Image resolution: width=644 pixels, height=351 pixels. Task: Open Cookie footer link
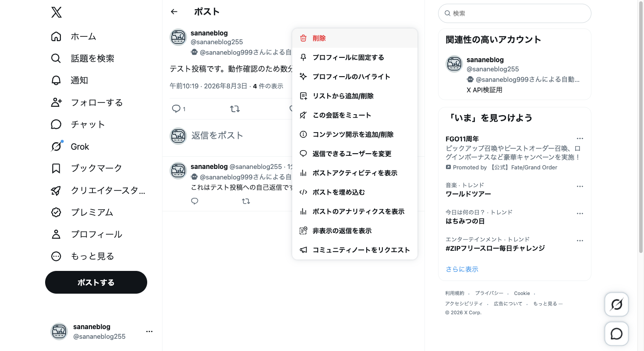[x=522, y=293]
